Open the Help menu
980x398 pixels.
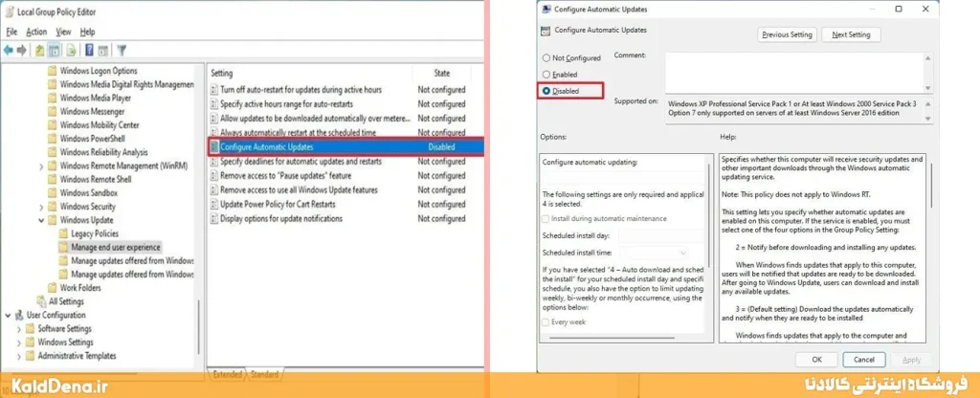pos(87,32)
